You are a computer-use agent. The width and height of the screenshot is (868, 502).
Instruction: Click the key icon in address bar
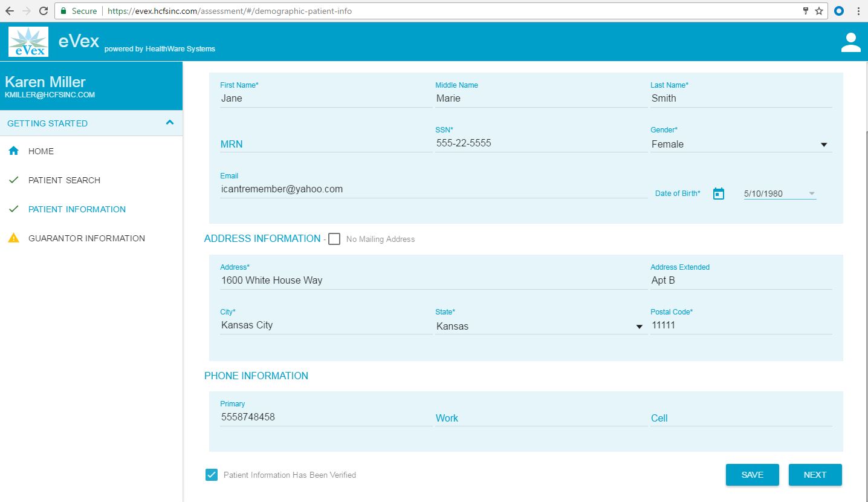coord(805,11)
